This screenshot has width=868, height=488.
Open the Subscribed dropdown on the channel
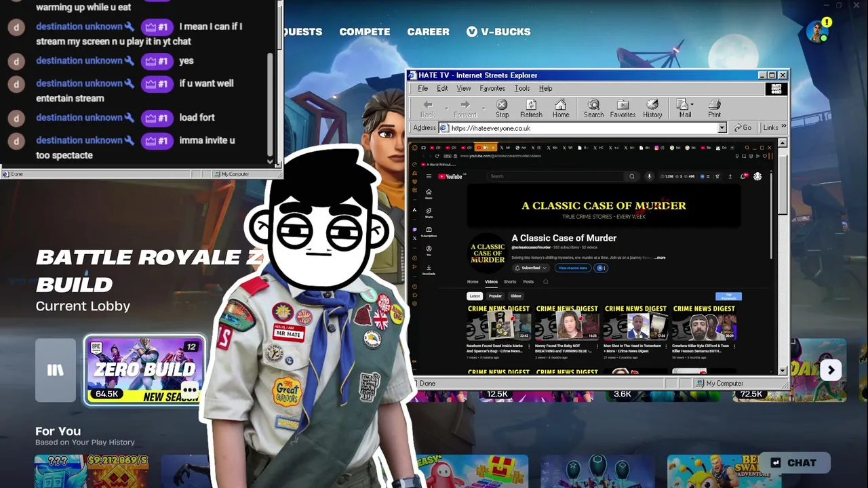click(x=530, y=268)
